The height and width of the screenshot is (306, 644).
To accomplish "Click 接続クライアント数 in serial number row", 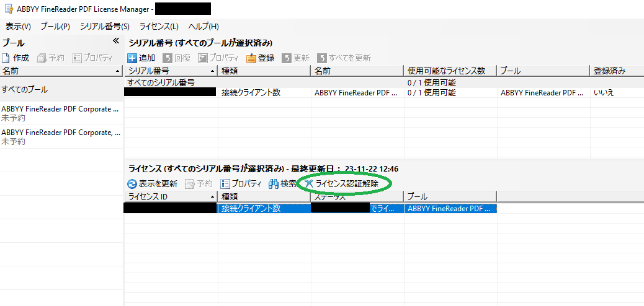I will (251, 92).
